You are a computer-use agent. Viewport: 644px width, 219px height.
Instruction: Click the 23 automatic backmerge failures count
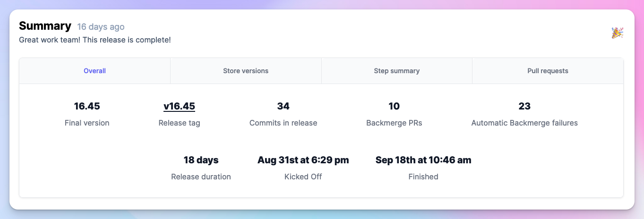pos(524,106)
